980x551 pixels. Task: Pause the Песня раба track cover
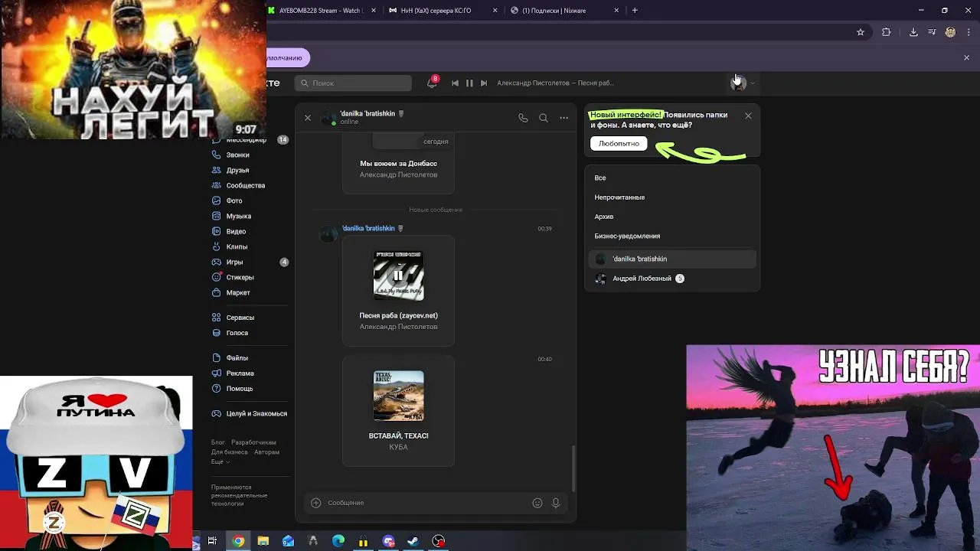[x=398, y=275]
